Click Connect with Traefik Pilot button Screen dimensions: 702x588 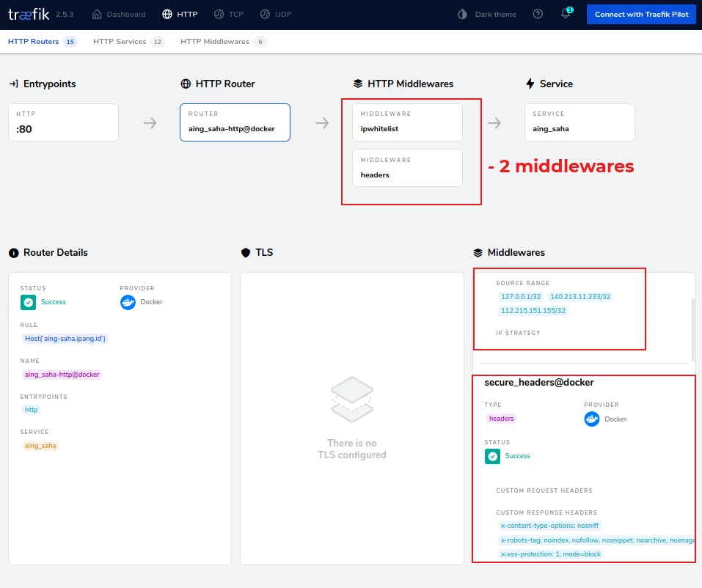point(642,15)
